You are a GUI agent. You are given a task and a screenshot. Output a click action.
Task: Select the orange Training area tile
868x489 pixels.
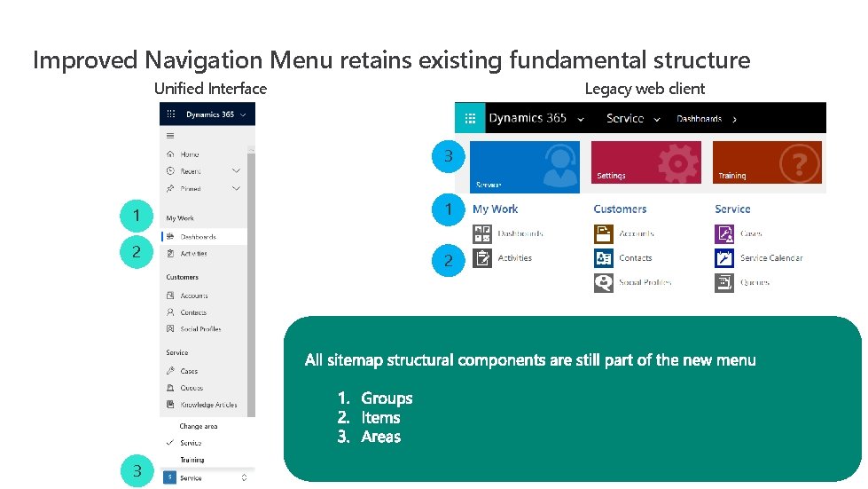[x=767, y=162]
